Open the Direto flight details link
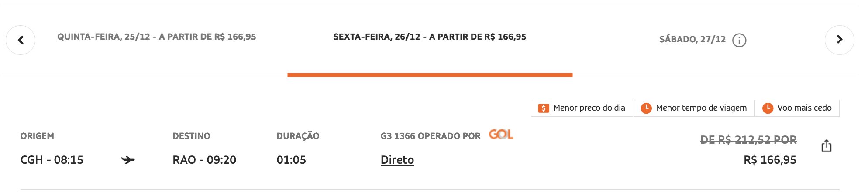This screenshot has height=196, width=868. click(x=397, y=160)
